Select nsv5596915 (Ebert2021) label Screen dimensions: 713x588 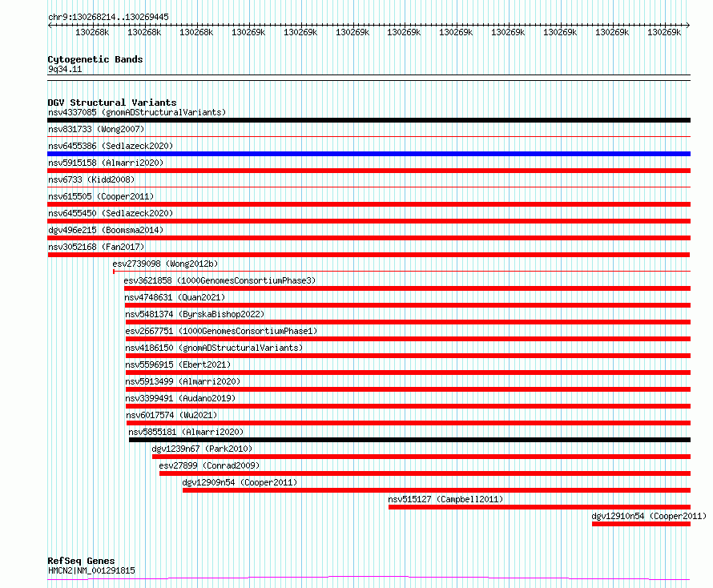click(x=178, y=364)
